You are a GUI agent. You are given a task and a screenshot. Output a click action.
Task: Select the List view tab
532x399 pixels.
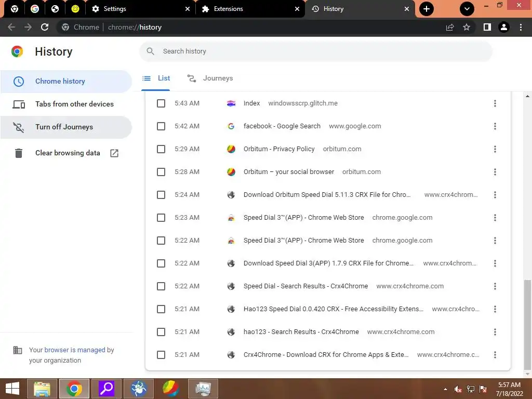[156, 78]
